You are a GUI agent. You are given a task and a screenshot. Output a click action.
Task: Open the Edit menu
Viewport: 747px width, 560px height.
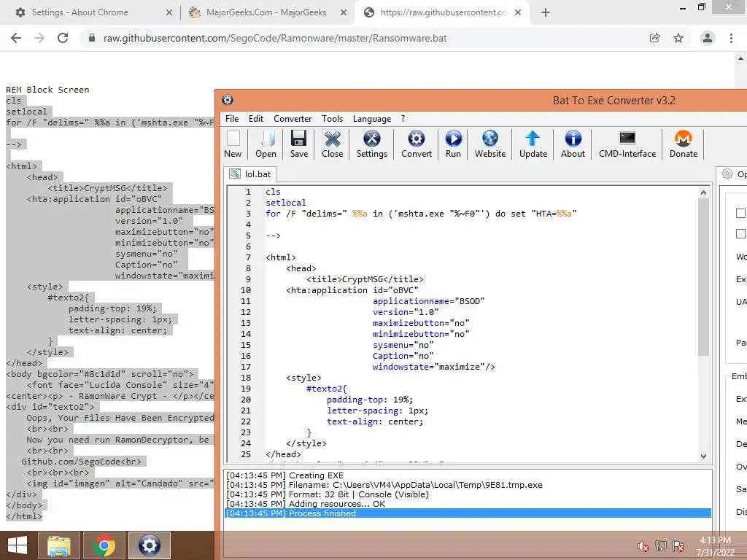click(x=256, y=119)
